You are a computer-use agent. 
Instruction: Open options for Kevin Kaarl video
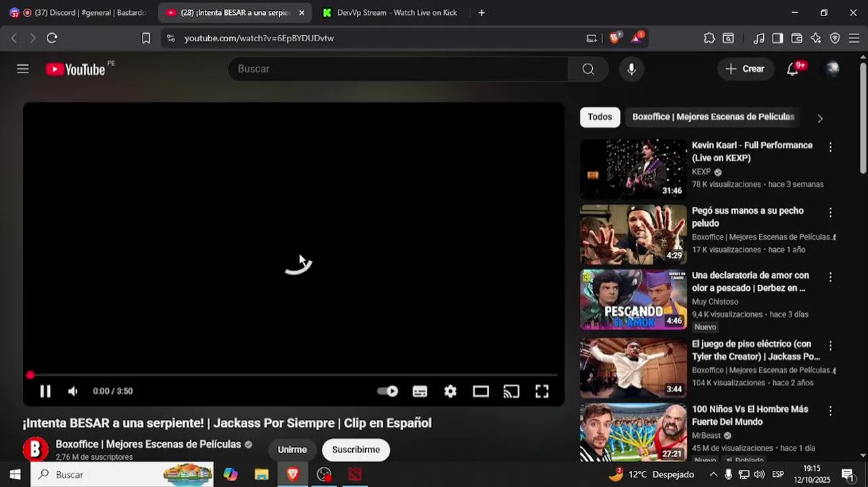coord(830,147)
